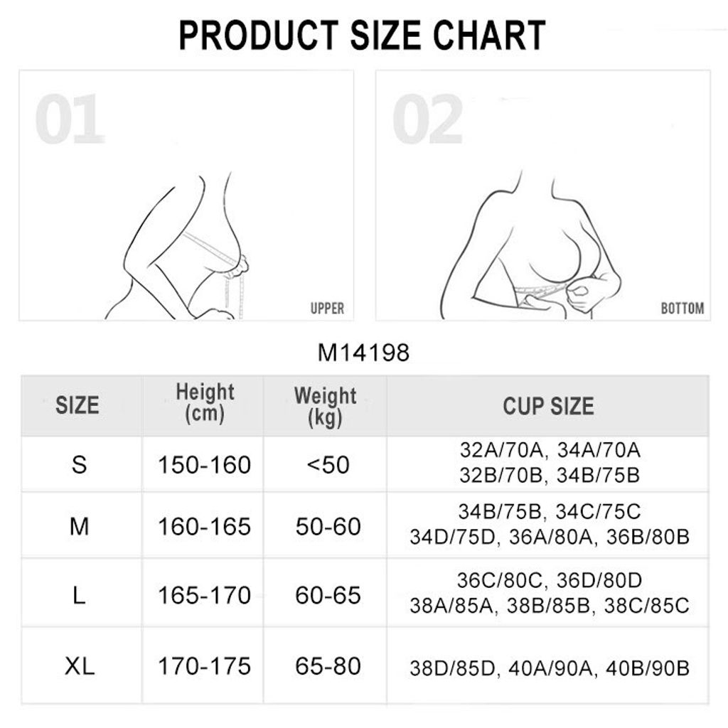Image resolution: width=728 pixels, height=728 pixels.
Task: Click the BOTTOM label in second illustration
Action: pyautogui.click(x=682, y=309)
